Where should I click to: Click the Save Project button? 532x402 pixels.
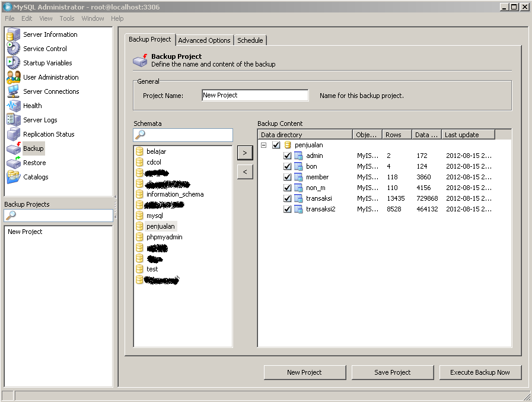pyautogui.click(x=393, y=372)
